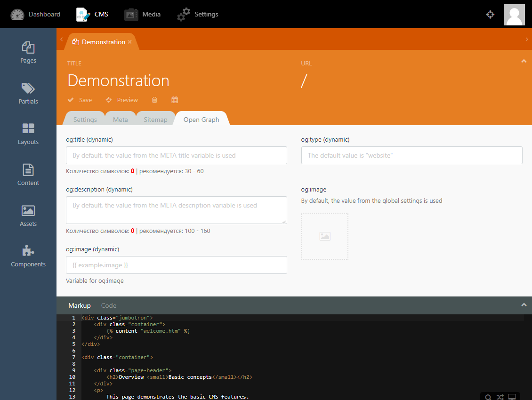Focus the og:image dynamic variable field
The height and width of the screenshot is (400, 532).
[177, 265]
